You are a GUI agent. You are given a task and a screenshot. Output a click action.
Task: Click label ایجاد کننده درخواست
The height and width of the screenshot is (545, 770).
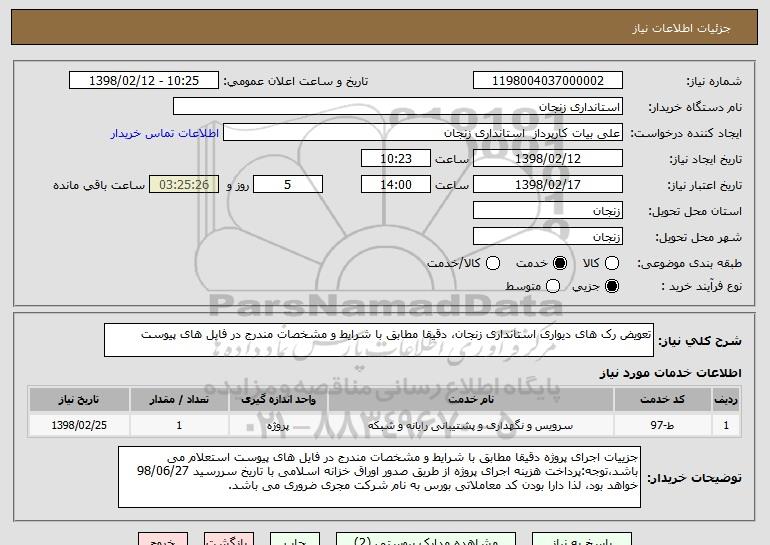tap(686, 133)
